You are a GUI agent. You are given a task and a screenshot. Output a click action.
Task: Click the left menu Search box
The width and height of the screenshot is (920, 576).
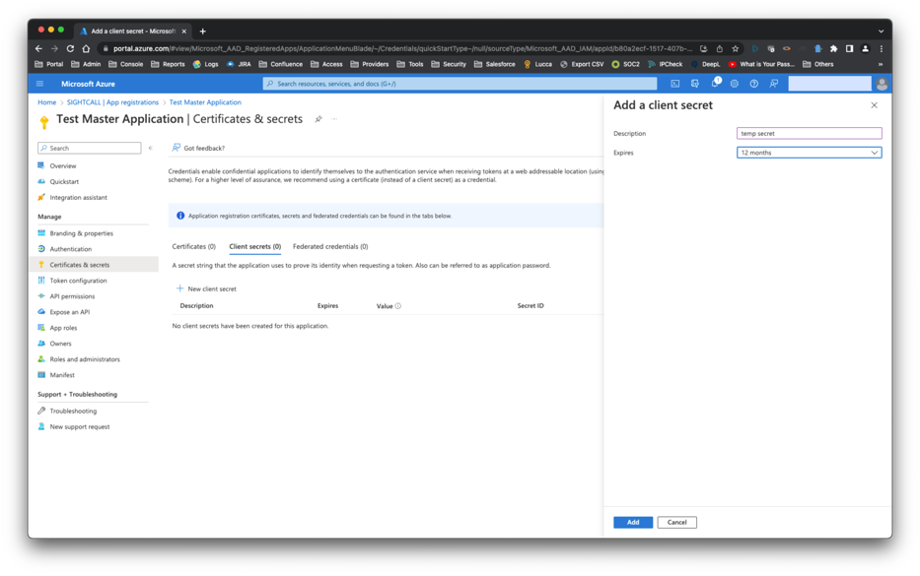click(89, 148)
